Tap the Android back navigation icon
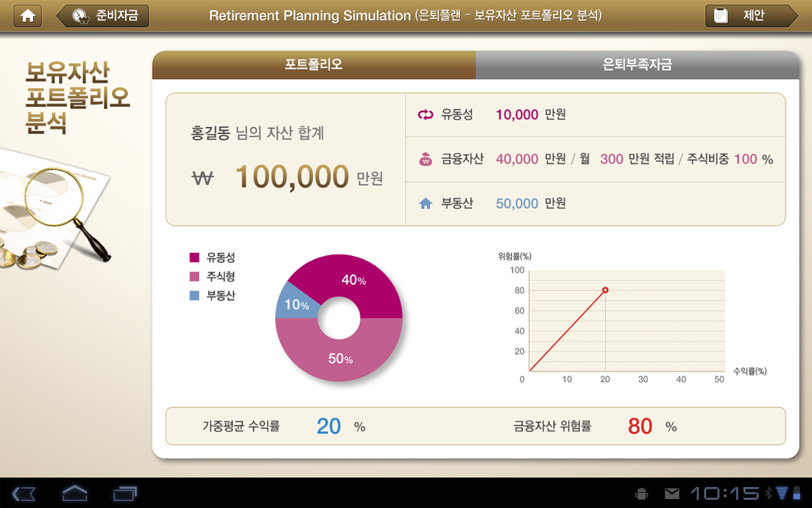 tap(23, 493)
